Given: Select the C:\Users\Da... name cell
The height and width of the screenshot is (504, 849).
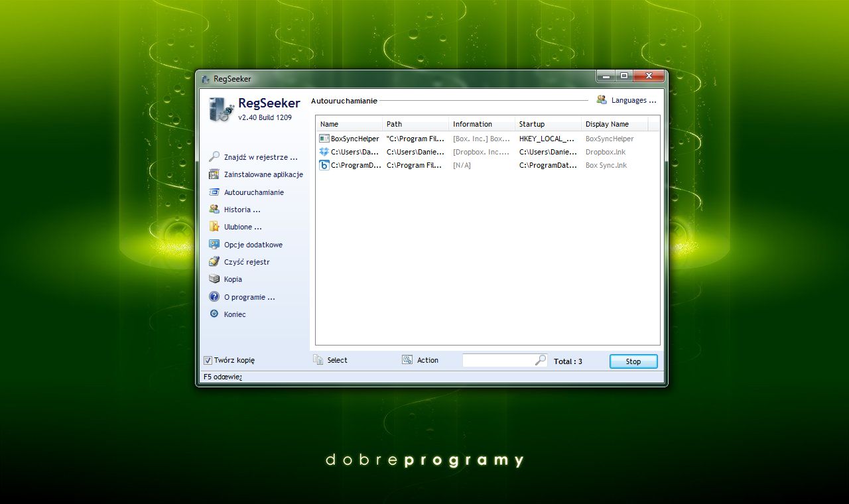Looking at the screenshot, I should (x=355, y=152).
